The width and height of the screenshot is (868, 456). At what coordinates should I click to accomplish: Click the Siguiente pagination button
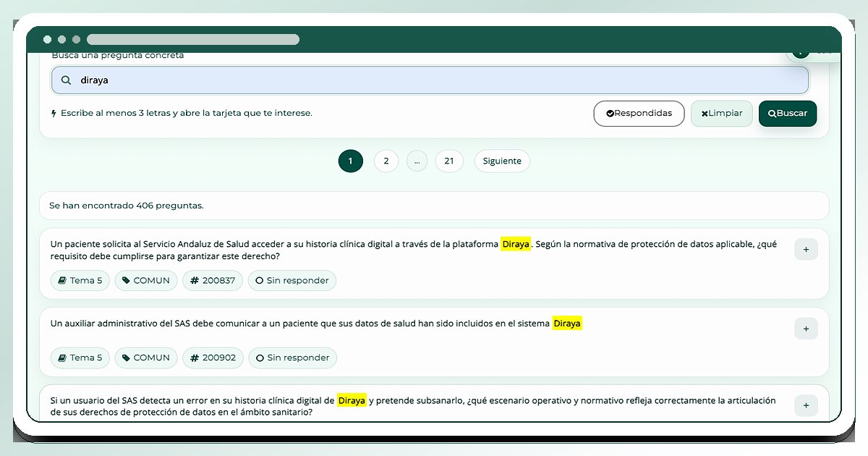pos(502,161)
